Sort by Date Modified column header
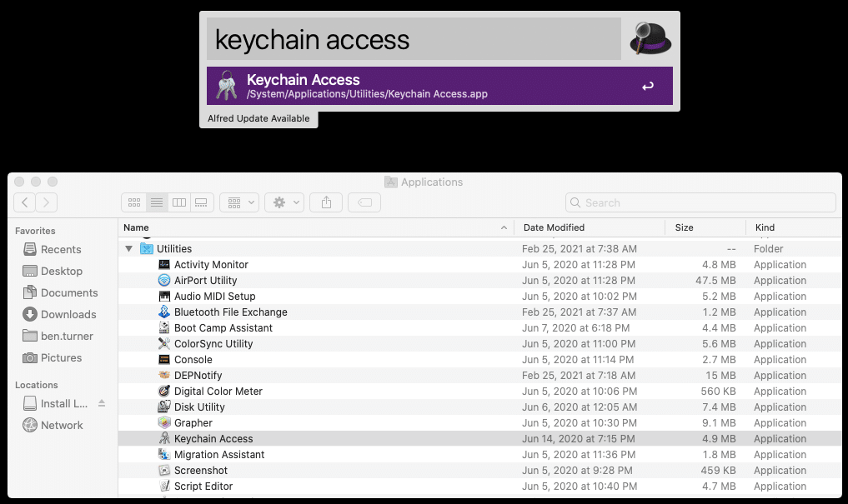 coord(590,227)
